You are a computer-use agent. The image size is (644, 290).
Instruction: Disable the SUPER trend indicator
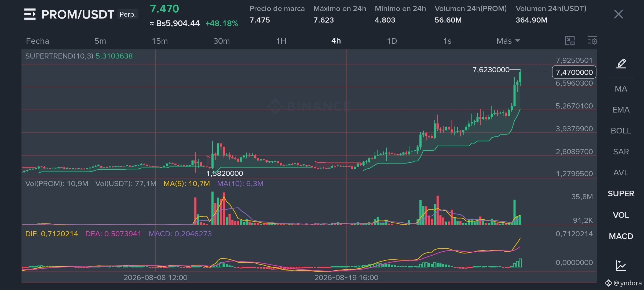(x=621, y=194)
